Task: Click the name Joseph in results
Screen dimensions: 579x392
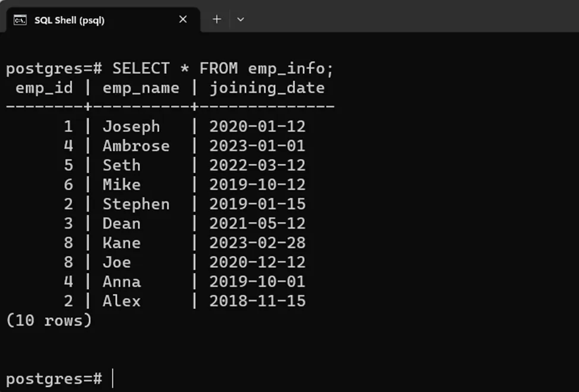Action: pyautogui.click(x=131, y=127)
